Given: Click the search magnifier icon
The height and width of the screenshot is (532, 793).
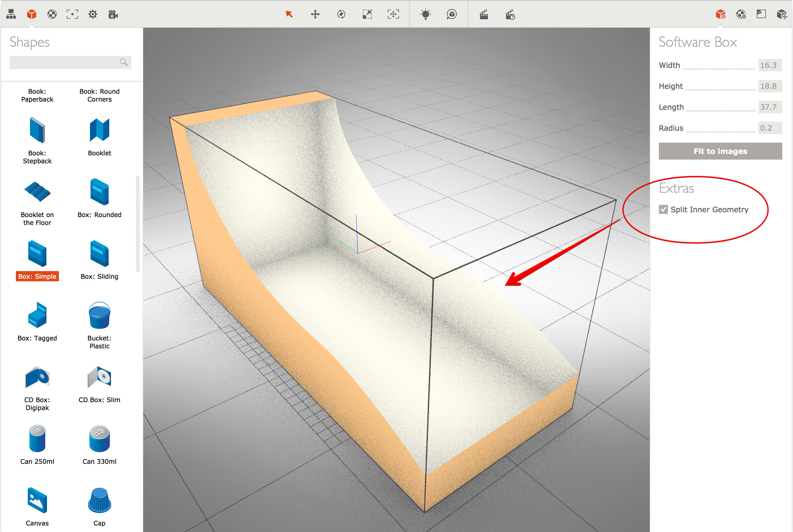Looking at the screenshot, I should (123, 62).
